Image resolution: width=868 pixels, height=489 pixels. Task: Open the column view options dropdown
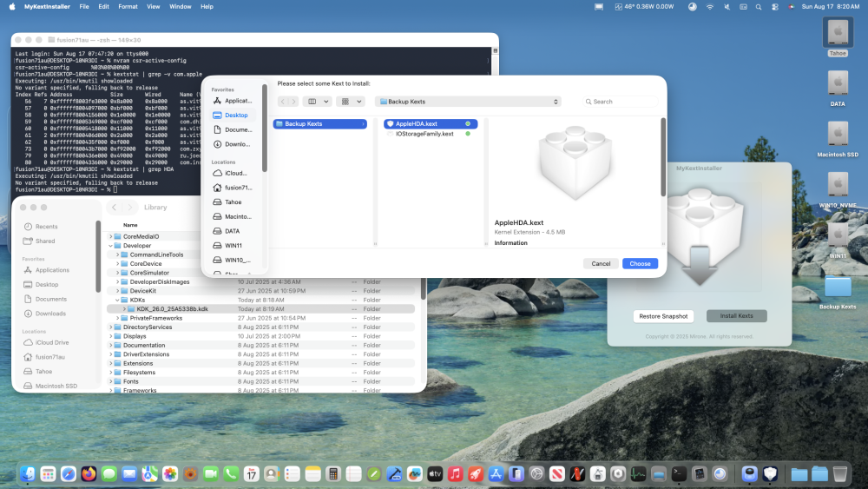coord(319,102)
